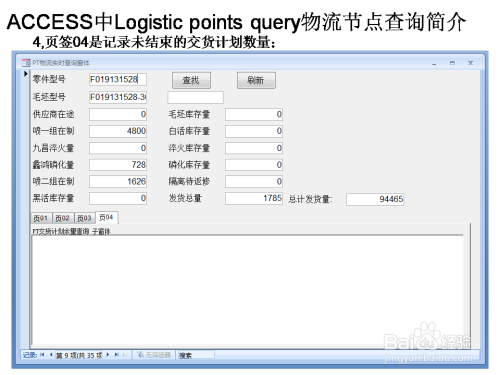500x375 pixels.
Task: Click the 查找 search button
Action: pyautogui.click(x=191, y=80)
